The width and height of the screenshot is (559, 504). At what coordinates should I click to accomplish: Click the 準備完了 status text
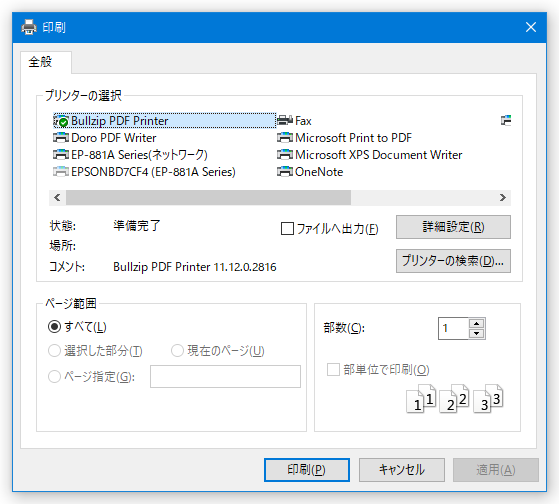coord(137,226)
